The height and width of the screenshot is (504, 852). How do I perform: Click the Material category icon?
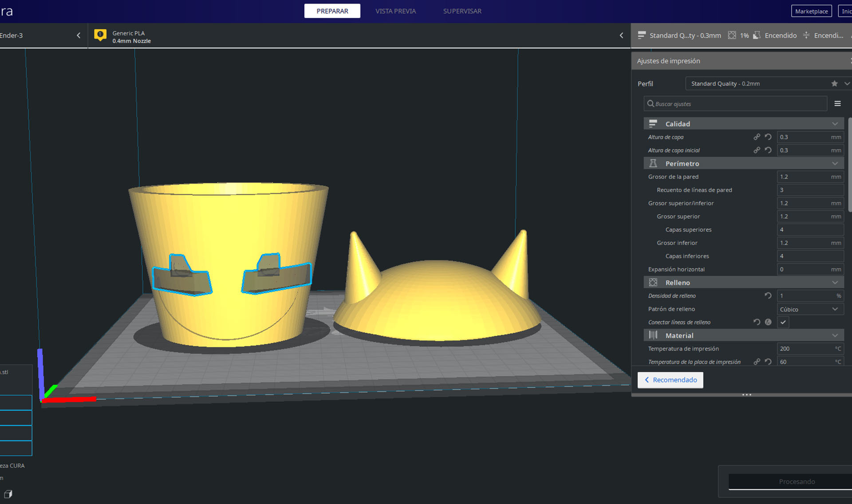click(653, 335)
